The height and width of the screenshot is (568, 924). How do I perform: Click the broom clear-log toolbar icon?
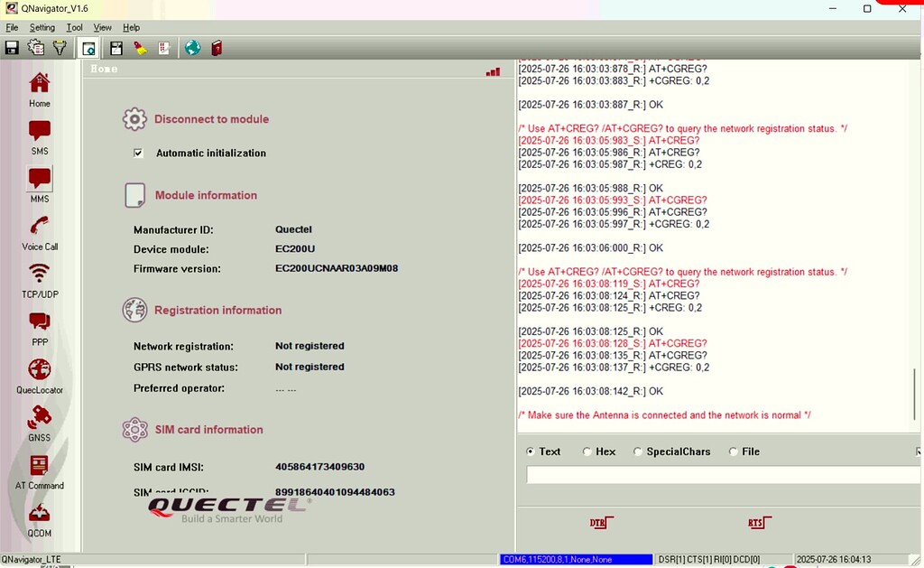[141, 48]
